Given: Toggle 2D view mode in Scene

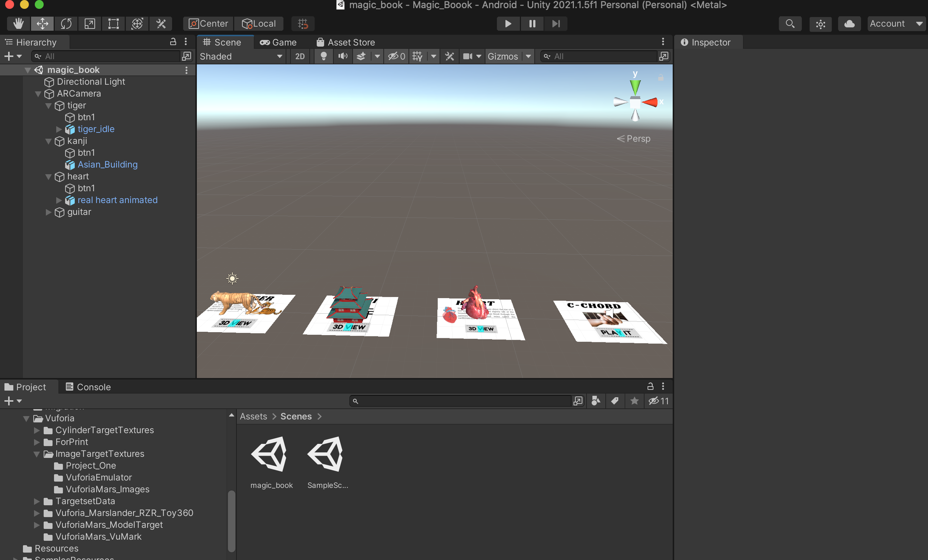Looking at the screenshot, I should pyautogui.click(x=300, y=57).
